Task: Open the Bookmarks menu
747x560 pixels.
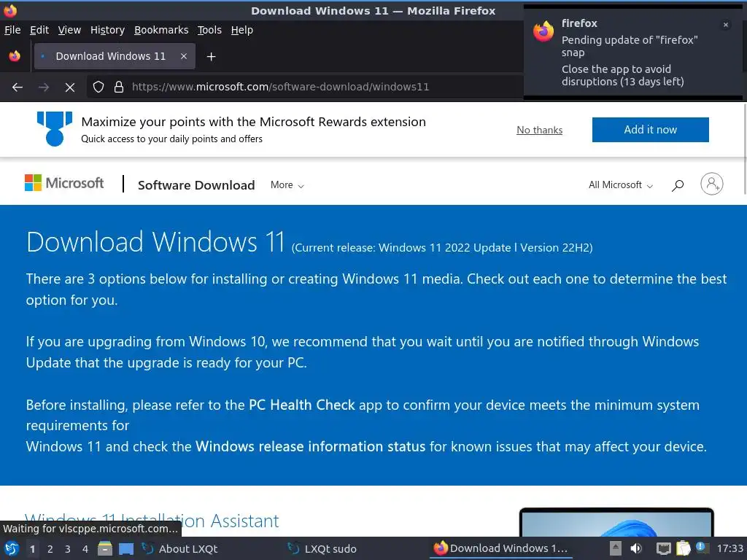Action: (161, 30)
